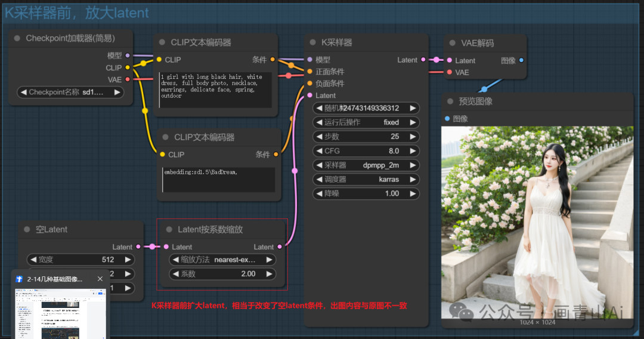Click the Latent input port on Latent按系数缩放

tap(166, 246)
